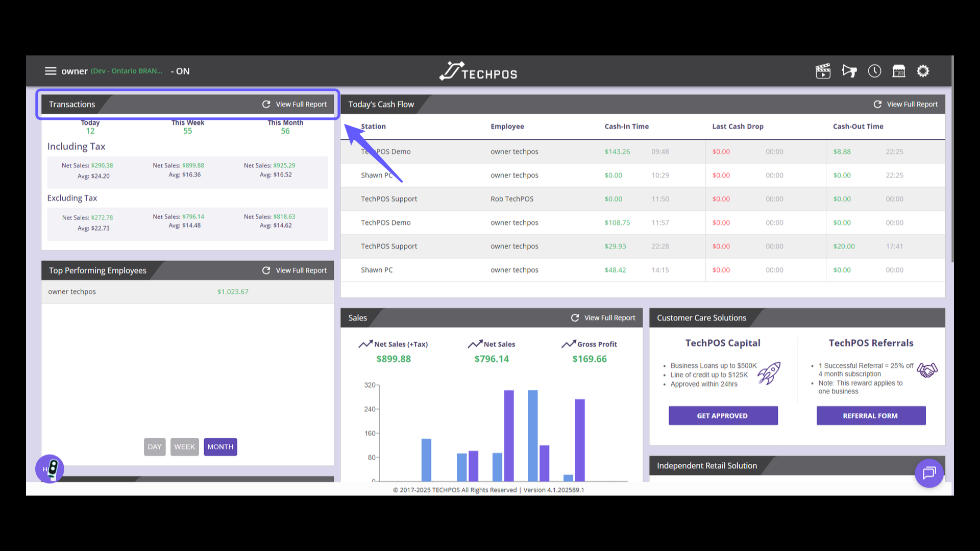The image size is (980, 551).
Task: Click Cash-In Time column header
Action: [626, 127]
